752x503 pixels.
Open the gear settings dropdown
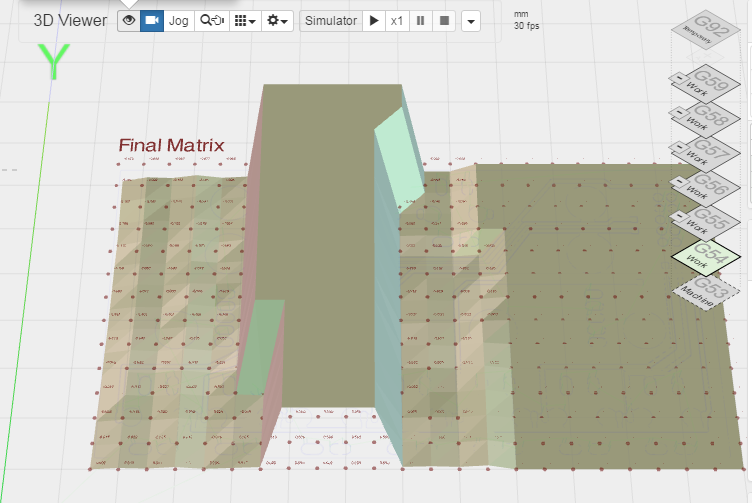(277, 21)
